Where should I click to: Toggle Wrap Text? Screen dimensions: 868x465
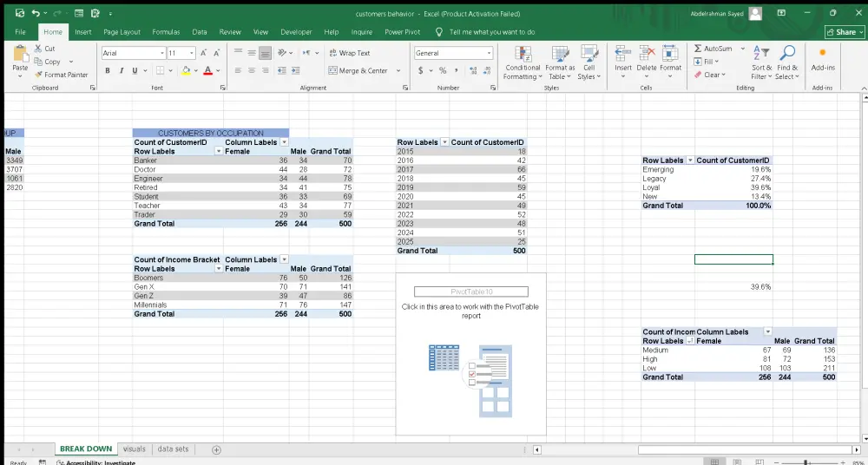click(x=350, y=53)
